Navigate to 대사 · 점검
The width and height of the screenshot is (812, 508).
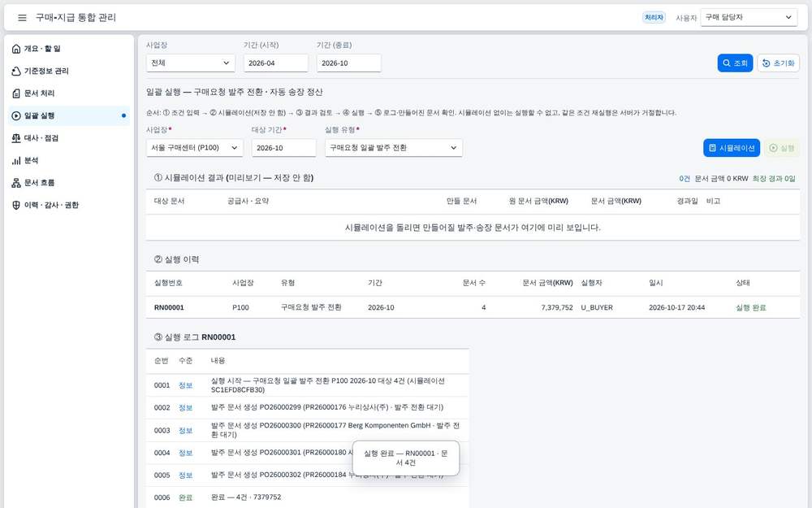click(69, 138)
